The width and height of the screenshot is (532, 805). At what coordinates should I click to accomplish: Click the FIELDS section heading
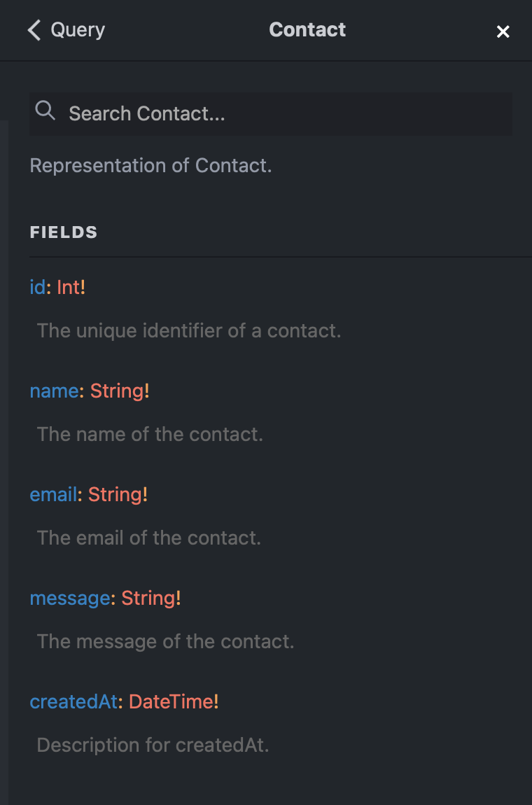click(63, 232)
